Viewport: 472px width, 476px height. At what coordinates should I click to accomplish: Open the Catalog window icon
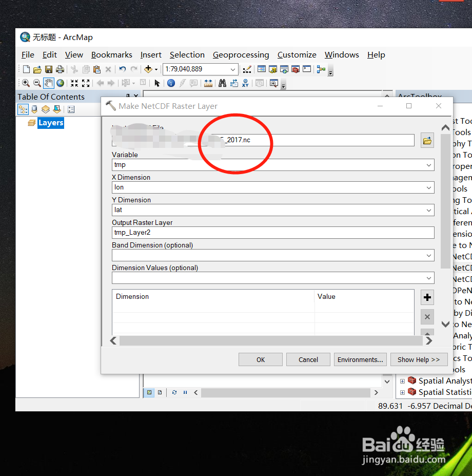[273, 69]
